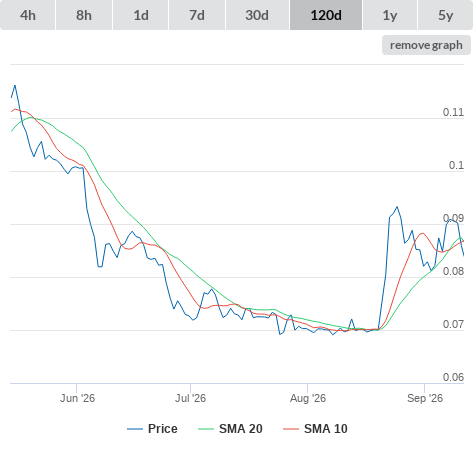Screen dimensions: 474x455
Task: Switch to the 8h time range
Action: pyautogui.click(x=84, y=15)
